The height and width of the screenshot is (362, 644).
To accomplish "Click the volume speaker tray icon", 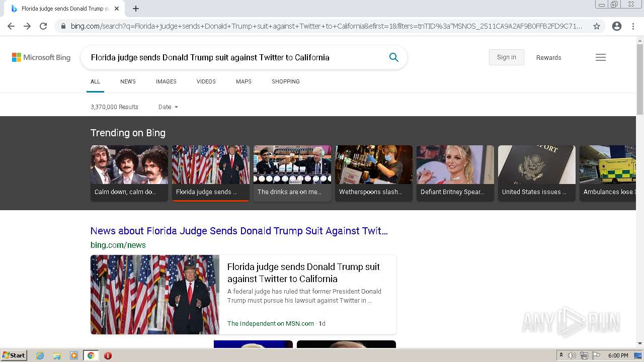I will click(572, 355).
